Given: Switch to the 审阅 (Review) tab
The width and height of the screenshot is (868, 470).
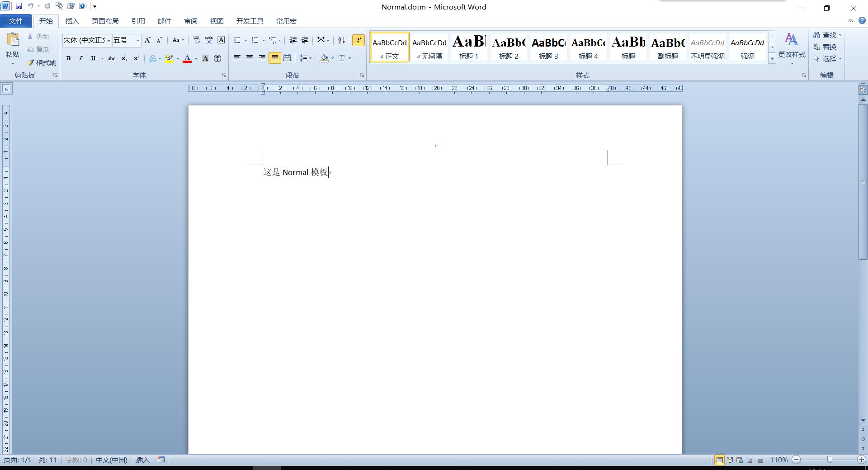Looking at the screenshot, I should 190,21.
